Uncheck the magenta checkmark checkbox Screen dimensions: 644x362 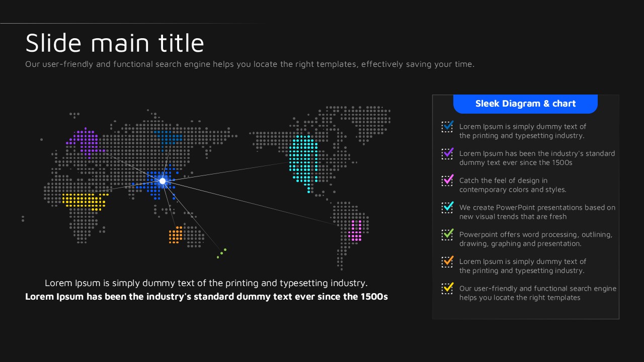coord(447,180)
